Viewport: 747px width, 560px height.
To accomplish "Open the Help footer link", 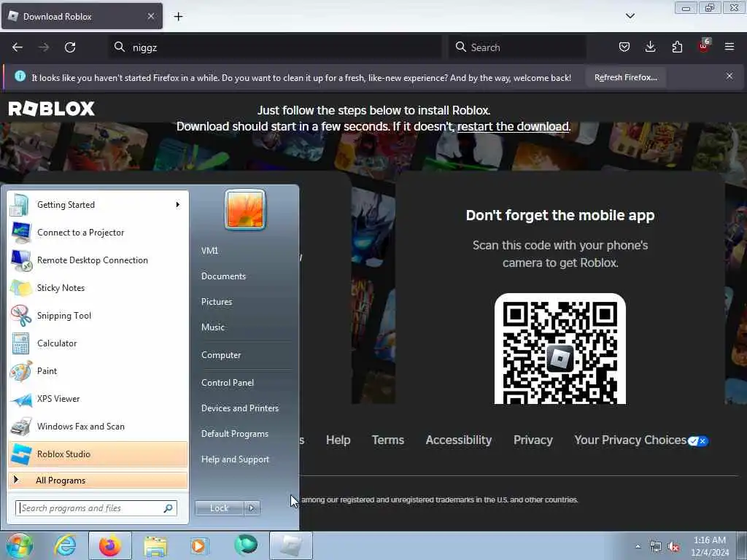I will [x=338, y=440].
